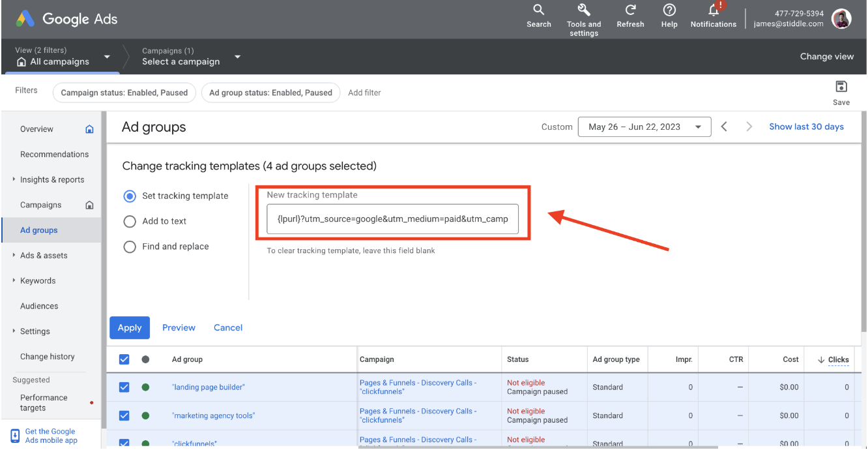868x450 pixels.
Task: Open Ad groups in sidebar
Action: coord(38,230)
